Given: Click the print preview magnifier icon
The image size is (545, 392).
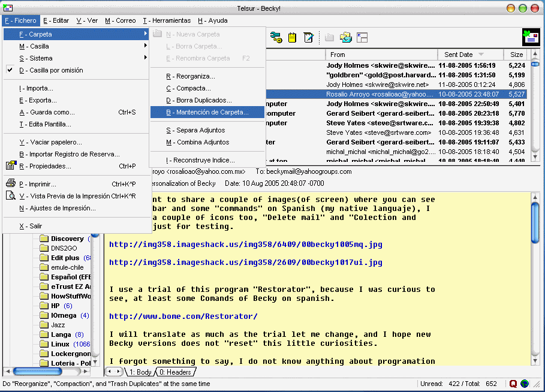Looking at the screenshot, I should 11,195.
